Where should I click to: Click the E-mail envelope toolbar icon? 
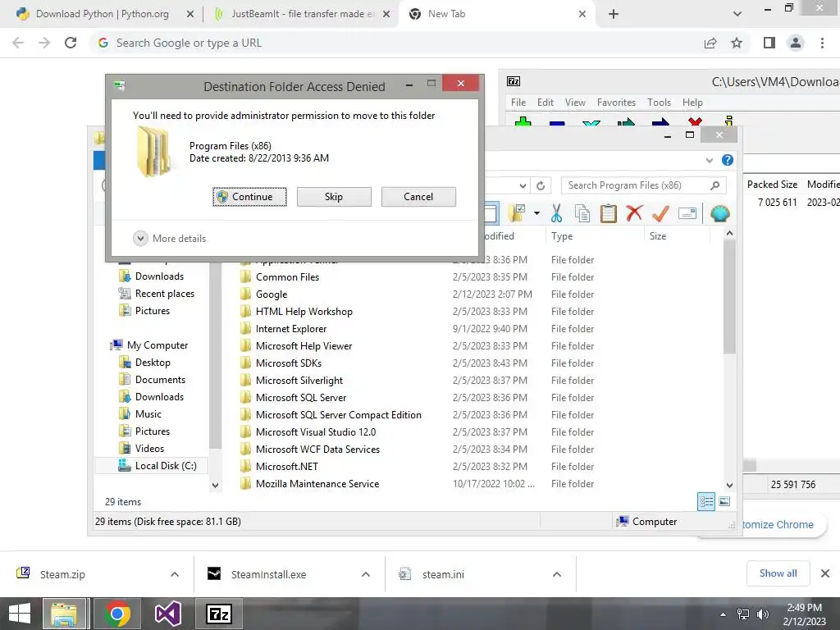pos(687,213)
